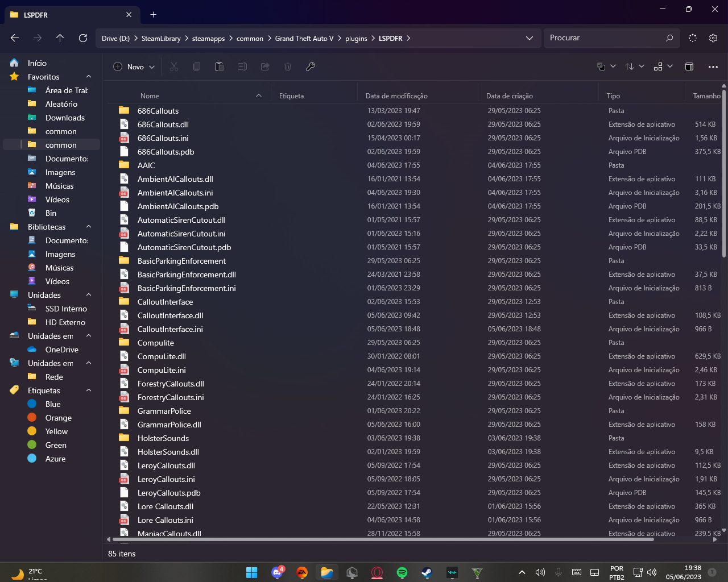Open SSD Interno drive in sidebar
This screenshot has width=728, height=582.
pyautogui.click(x=51, y=309)
